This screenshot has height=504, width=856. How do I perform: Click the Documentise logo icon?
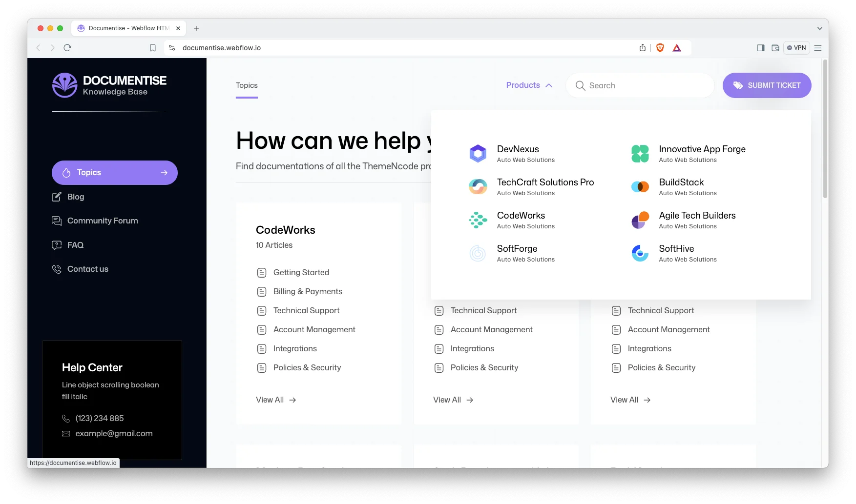point(64,85)
